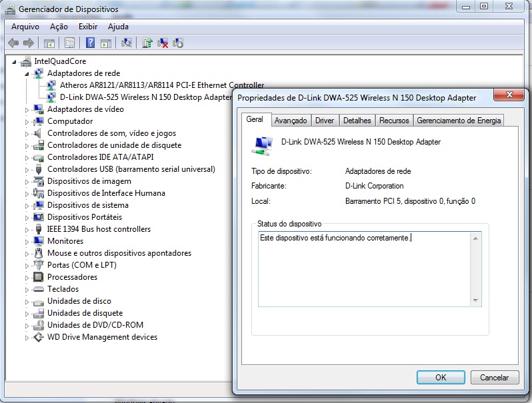Close the Propriedades dialog with red X
The height and width of the screenshot is (403, 532).
point(509,95)
